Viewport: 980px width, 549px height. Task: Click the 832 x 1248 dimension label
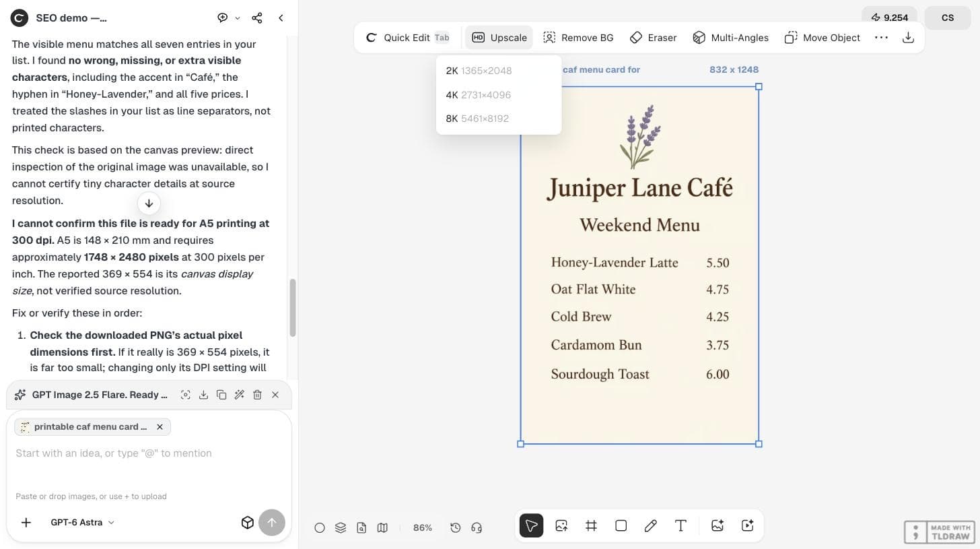(734, 69)
